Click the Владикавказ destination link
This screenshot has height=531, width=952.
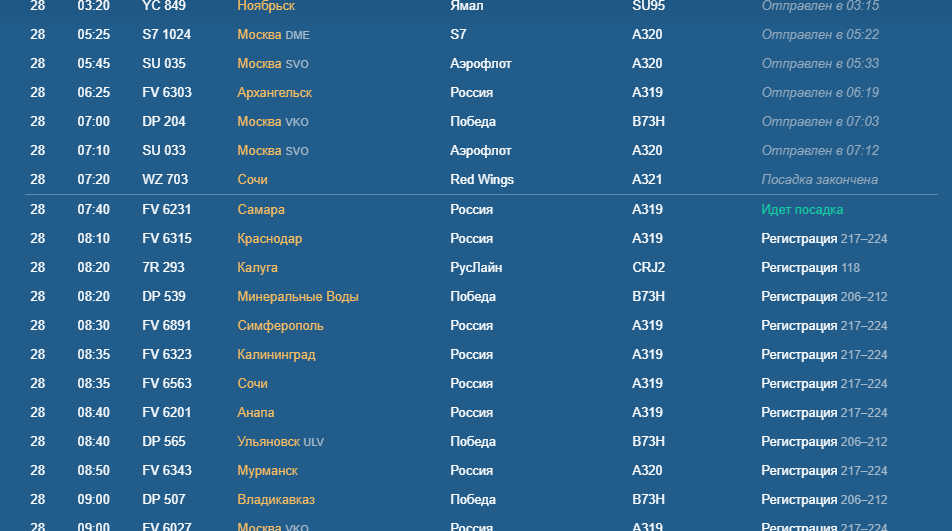[276, 499]
